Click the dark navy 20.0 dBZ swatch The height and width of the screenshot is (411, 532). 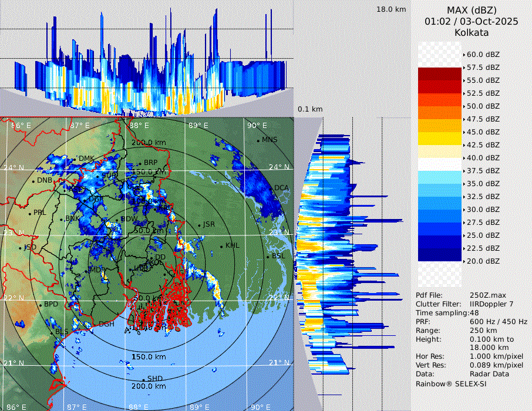coord(440,255)
